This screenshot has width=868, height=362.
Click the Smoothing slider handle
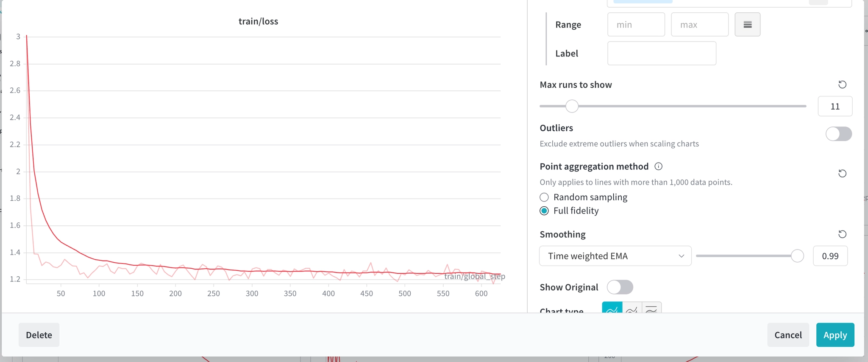point(797,256)
